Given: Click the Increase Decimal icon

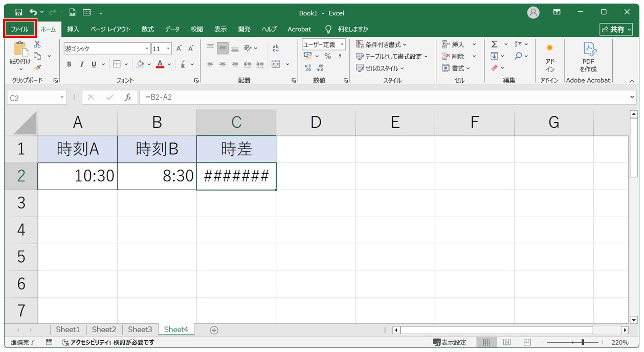Looking at the screenshot, I should 307,67.
